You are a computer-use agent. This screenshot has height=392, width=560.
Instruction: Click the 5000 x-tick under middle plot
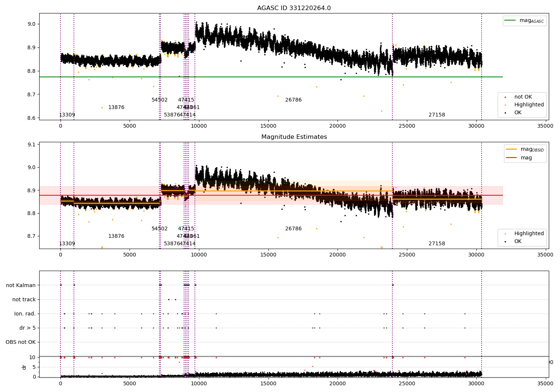(130, 255)
